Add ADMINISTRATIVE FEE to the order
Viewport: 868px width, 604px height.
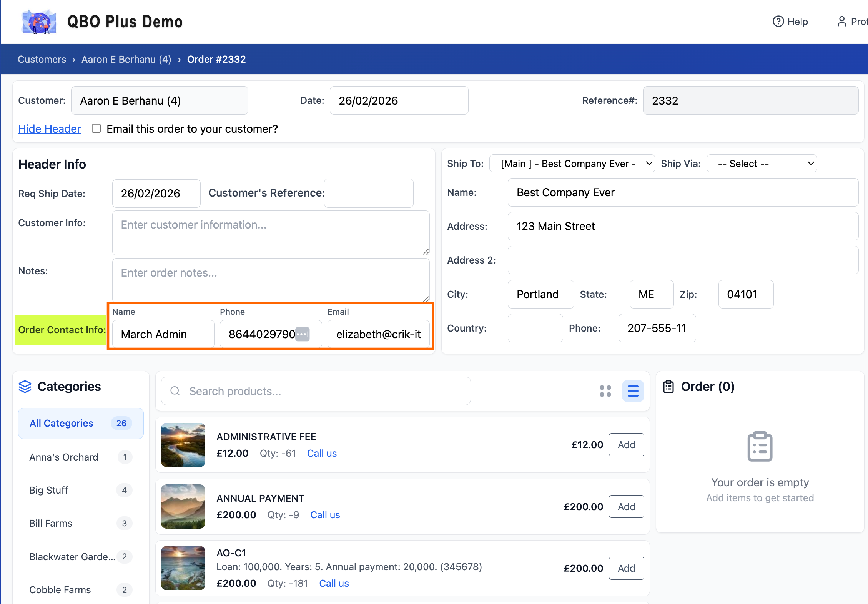[x=626, y=445]
